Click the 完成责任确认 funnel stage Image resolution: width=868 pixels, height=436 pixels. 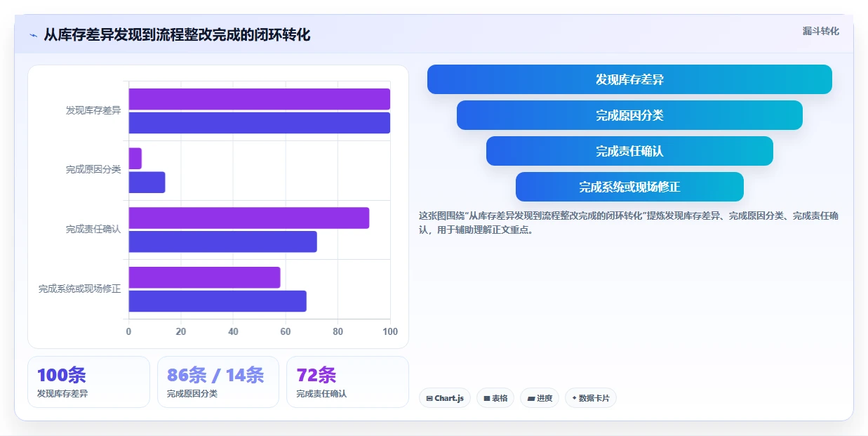pos(629,151)
